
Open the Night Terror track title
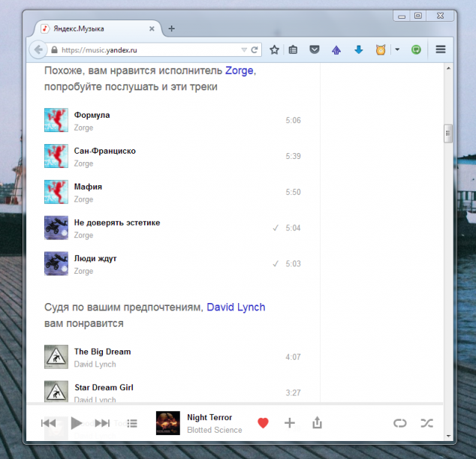209,417
